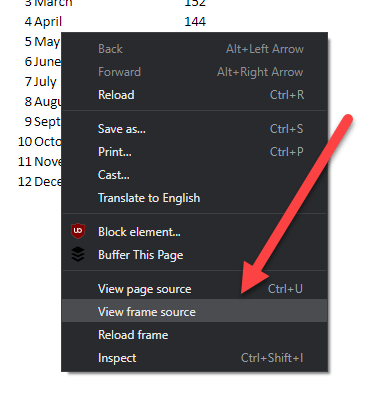387x408 pixels.
Task: Choose Save as... menu entry
Action: point(194,129)
